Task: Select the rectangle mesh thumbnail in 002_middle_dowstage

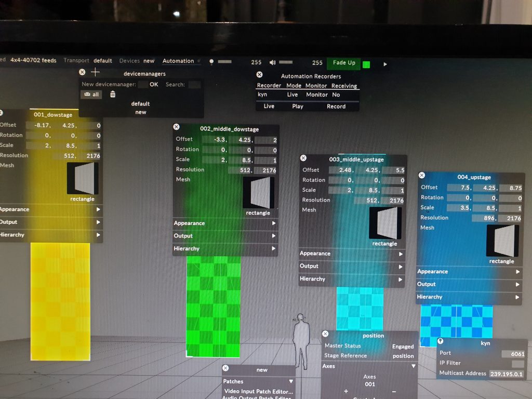Action: (x=258, y=193)
